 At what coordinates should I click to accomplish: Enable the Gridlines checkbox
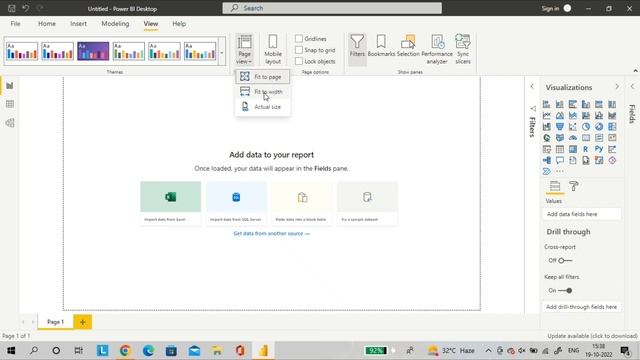click(x=299, y=38)
